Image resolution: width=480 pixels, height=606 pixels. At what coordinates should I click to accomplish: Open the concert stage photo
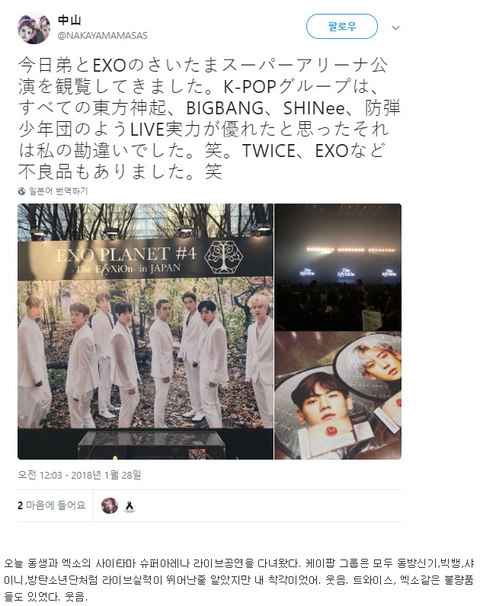point(338,267)
